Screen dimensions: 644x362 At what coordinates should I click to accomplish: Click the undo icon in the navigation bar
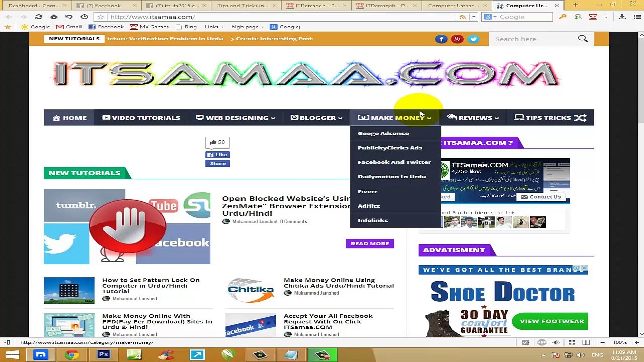tap(69, 17)
